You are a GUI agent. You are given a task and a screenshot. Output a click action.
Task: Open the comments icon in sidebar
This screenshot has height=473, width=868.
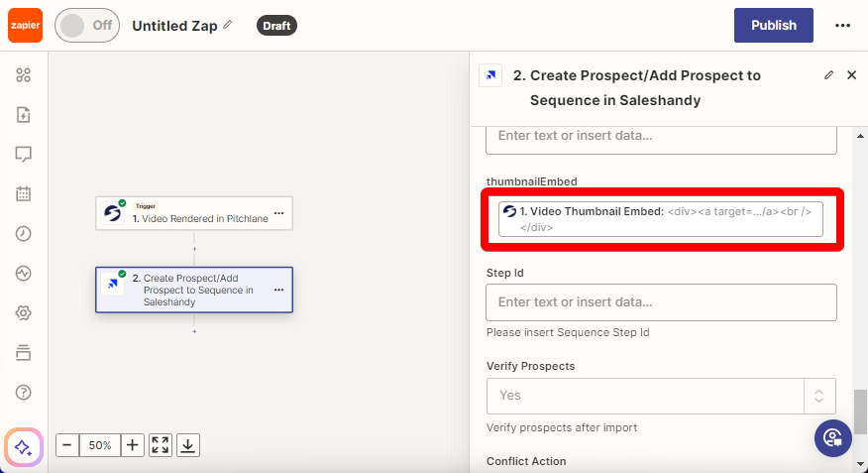[x=23, y=154]
